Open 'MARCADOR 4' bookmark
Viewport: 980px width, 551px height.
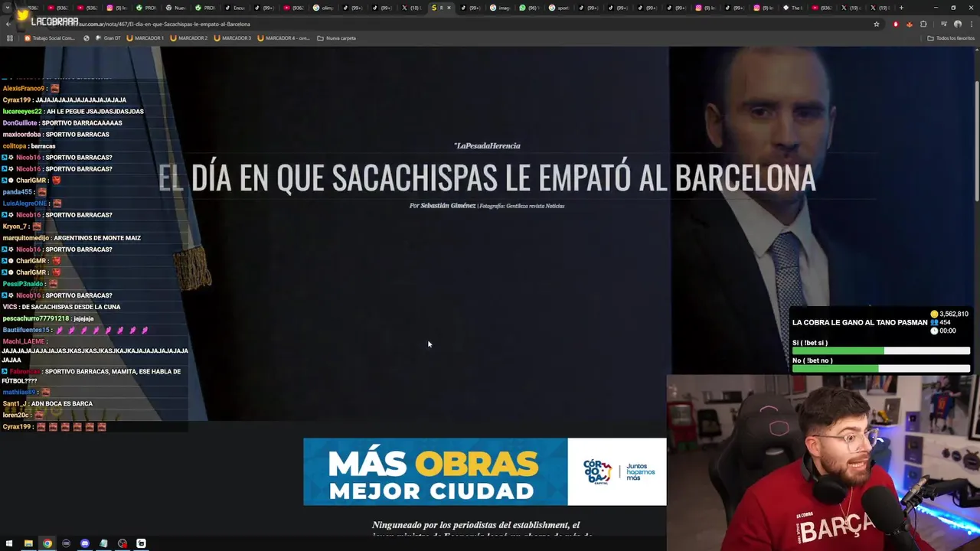click(x=283, y=37)
